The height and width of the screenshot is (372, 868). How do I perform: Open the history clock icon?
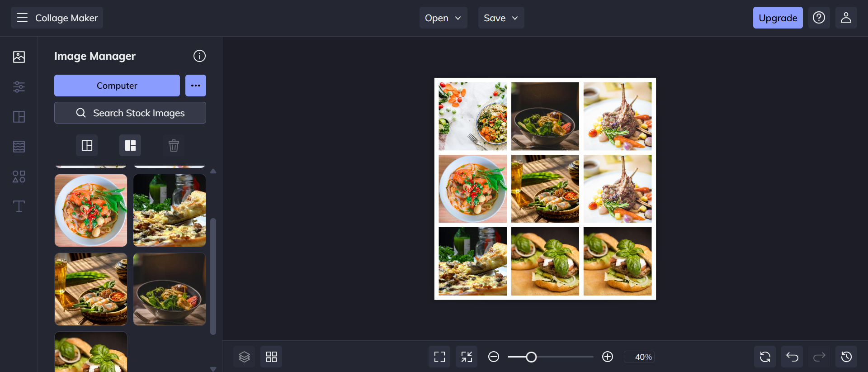coord(846,357)
